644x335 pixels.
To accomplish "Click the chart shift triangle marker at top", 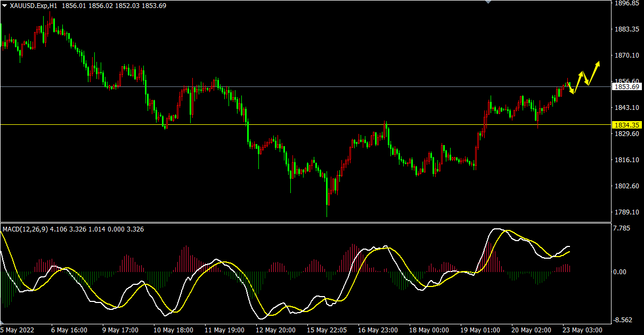I will (487, 2).
